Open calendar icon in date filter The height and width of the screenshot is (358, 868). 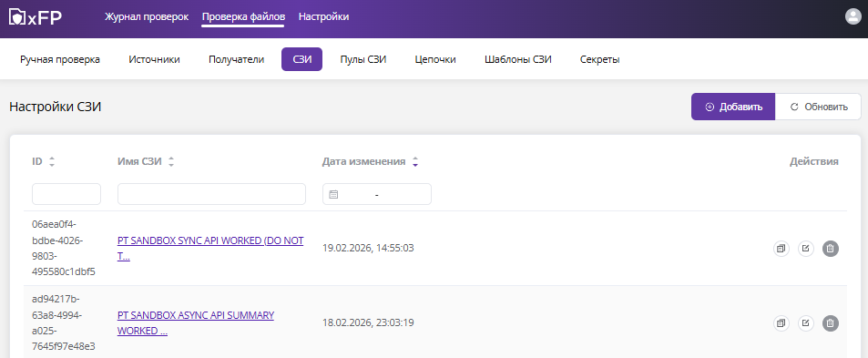pos(333,194)
